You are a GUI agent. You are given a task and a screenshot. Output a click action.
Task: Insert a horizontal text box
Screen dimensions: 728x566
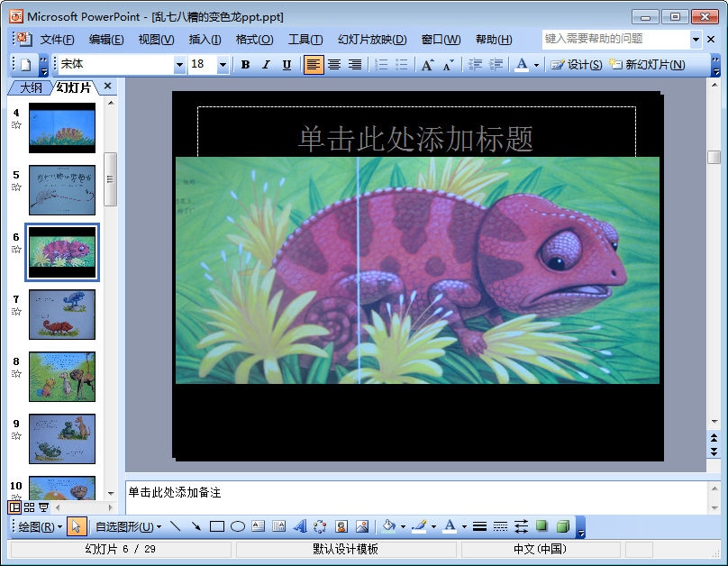259,526
